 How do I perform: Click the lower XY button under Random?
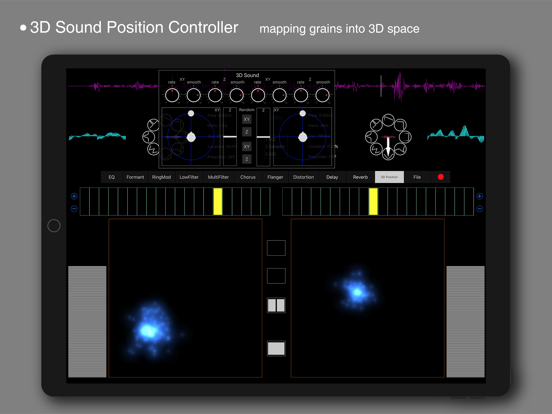tap(247, 146)
